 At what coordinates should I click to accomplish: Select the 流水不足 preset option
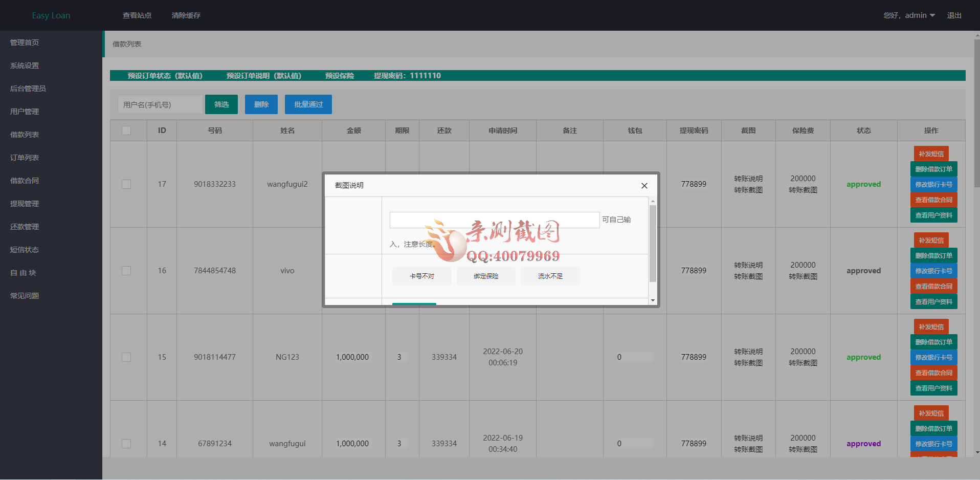click(550, 276)
